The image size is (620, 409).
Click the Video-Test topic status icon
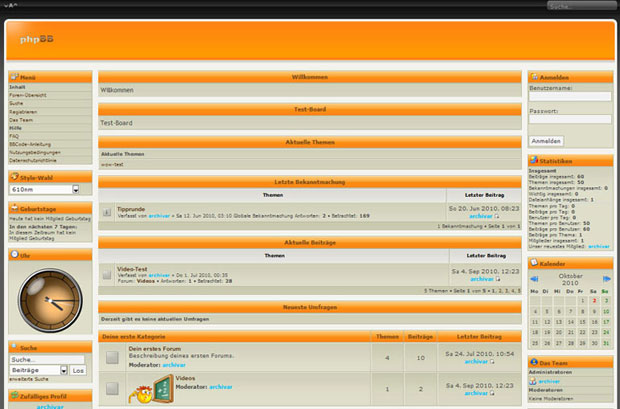coord(107,272)
